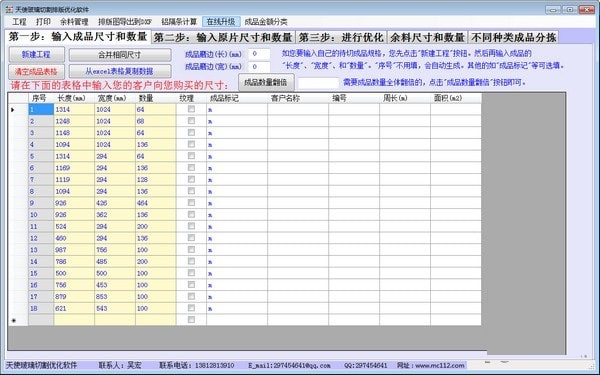Select quantity cell 464 in row 9

click(x=156, y=203)
